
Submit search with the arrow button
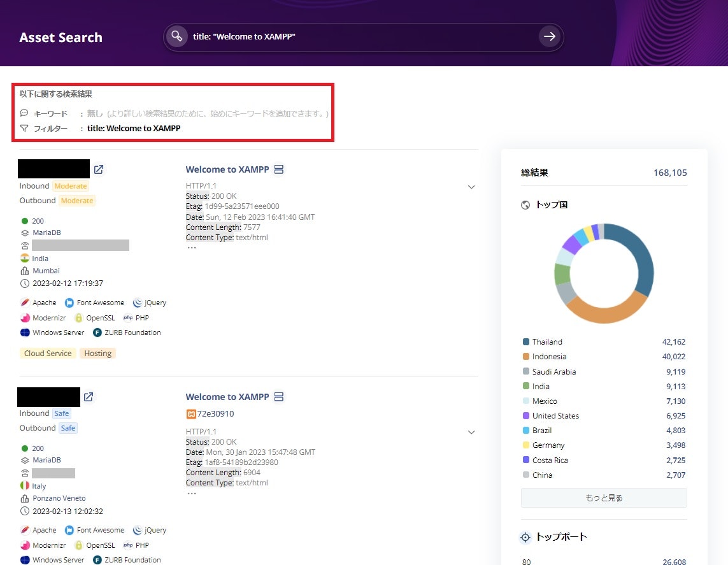pyautogui.click(x=549, y=36)
